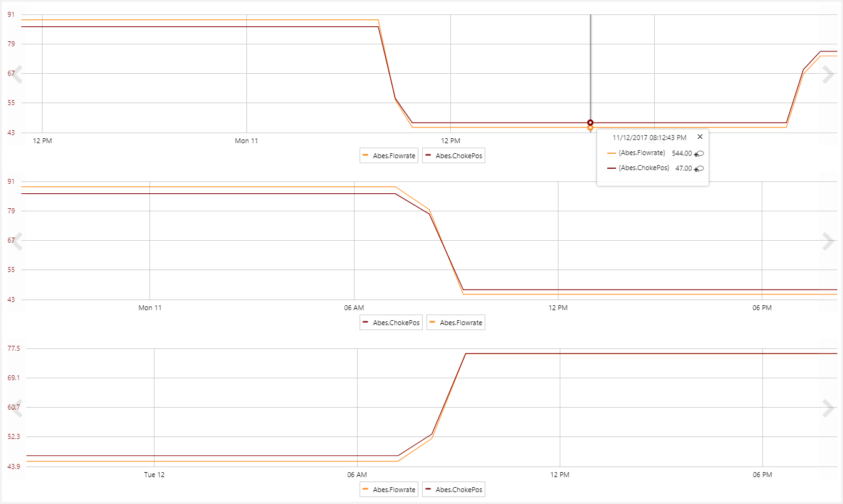Close the data point tooltip popup
This screenshot has height=504, width=843.
tap(700, 136)
